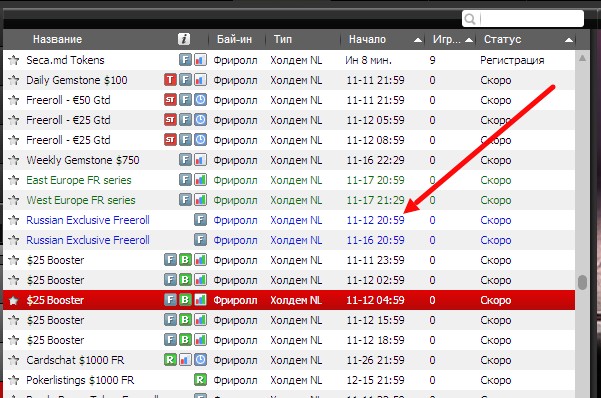Click the F icon for West Europe FR series
601x398 pixels.
coord(186,200)
